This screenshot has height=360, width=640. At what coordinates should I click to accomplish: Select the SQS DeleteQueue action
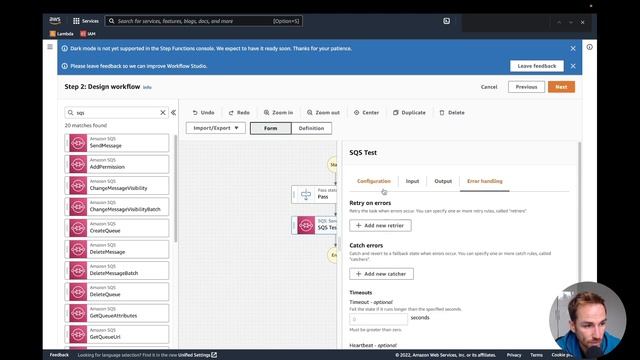[x=117, y=291]
